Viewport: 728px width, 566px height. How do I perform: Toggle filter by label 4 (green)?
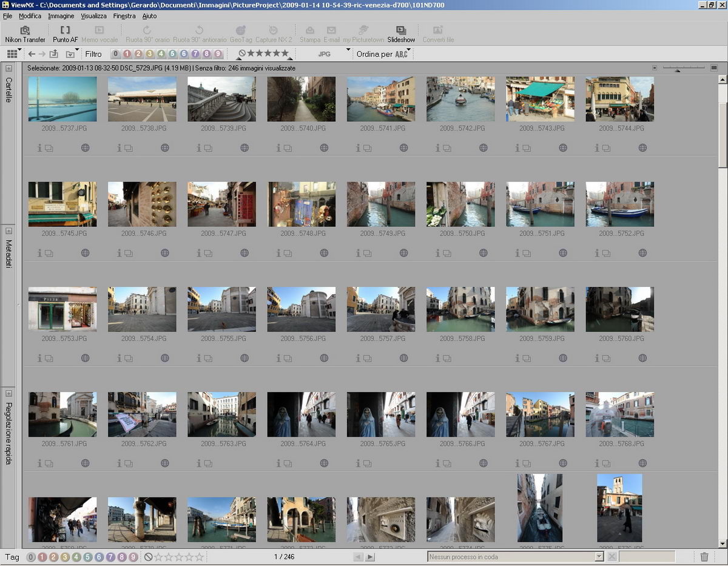161,54
